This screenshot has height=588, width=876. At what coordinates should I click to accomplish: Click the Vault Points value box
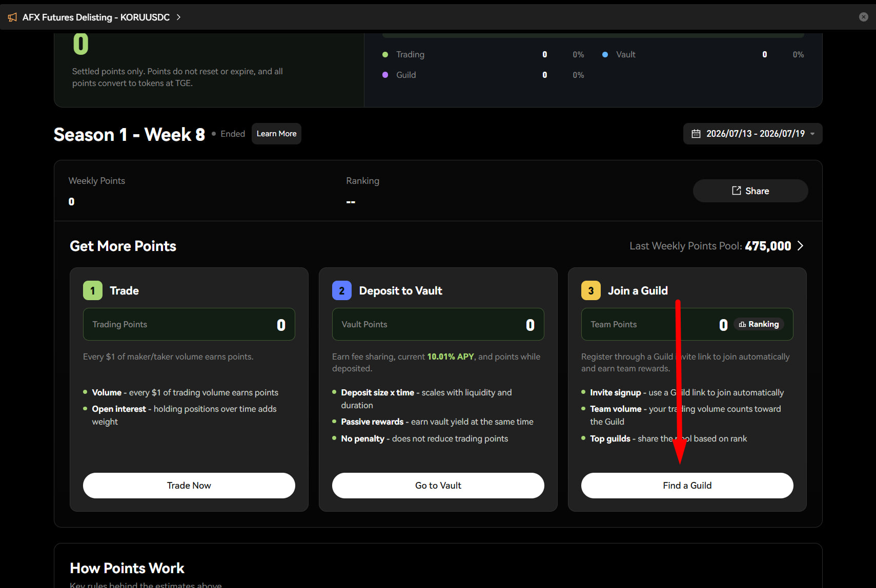[438, 324]
